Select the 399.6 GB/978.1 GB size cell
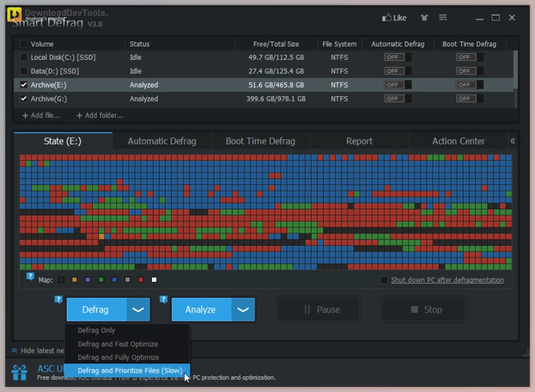 (x=276, y=99)
